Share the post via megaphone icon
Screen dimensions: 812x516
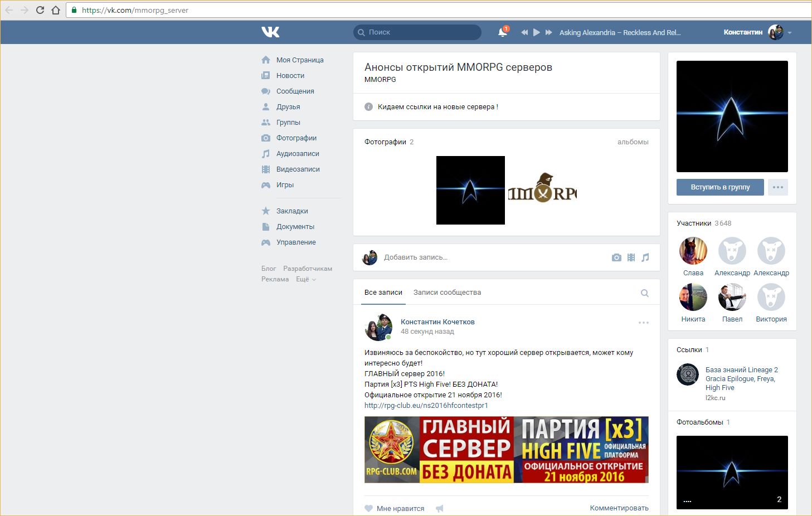440,508
